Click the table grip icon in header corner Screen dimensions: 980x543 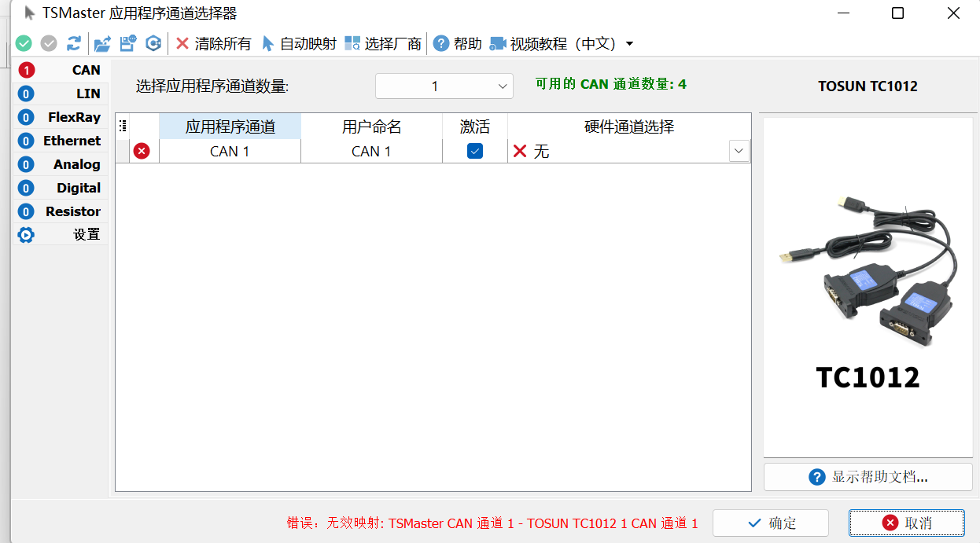(x=123, y=126)
